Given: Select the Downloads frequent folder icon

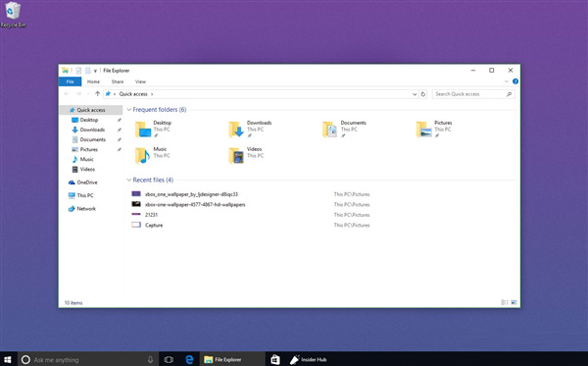Looking at the screenshot, I should (x=236, y=130).
